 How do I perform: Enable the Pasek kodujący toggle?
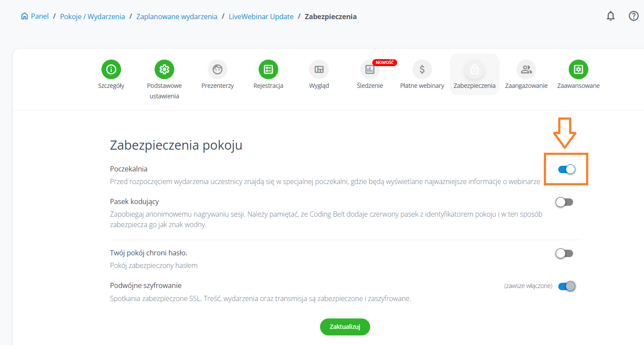click(564, 202)
